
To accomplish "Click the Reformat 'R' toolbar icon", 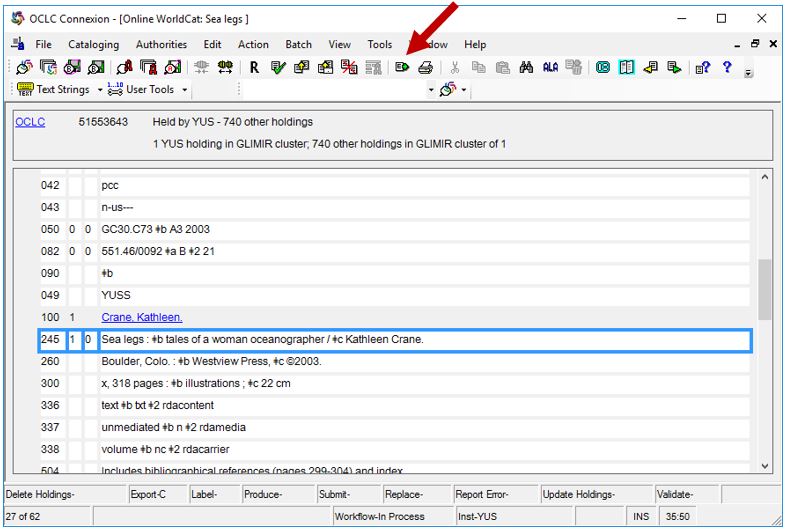I will [254, 67].
